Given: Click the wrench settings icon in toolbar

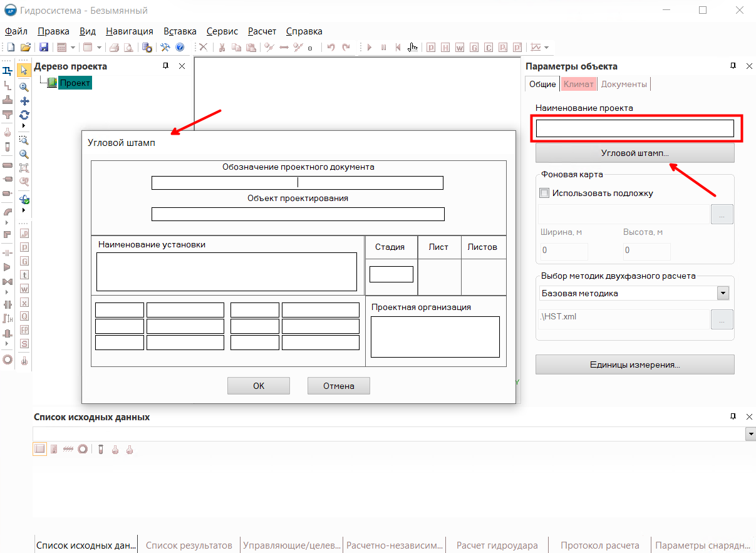Looking at the screenshot, I should pos(165,48).
